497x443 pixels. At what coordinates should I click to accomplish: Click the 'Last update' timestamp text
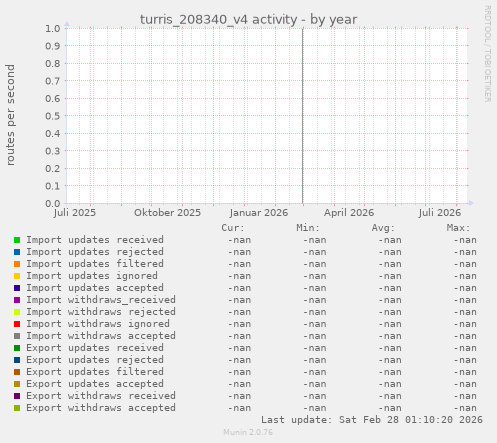[x=372, y=420]
